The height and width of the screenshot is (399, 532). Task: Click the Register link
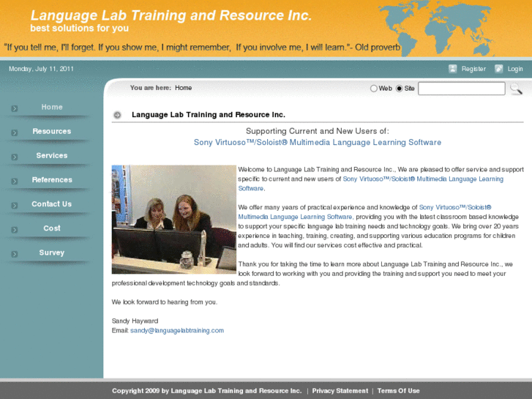tap(473, 69)
